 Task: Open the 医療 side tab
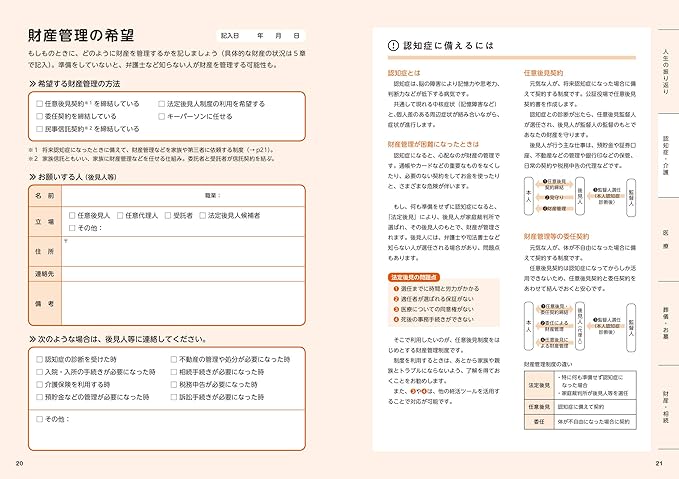666,239
